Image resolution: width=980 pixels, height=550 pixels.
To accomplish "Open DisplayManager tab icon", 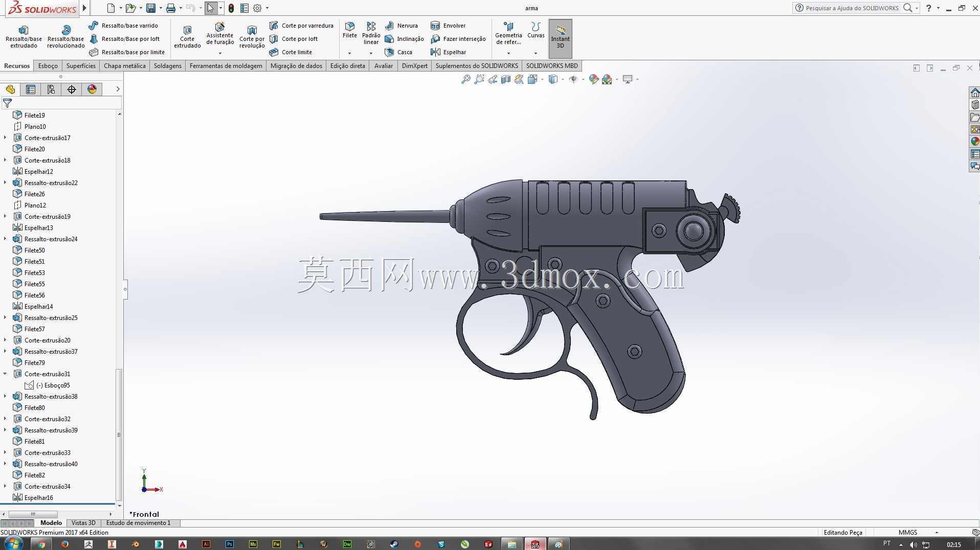I will pyautogui.click(x=92, y=89).
